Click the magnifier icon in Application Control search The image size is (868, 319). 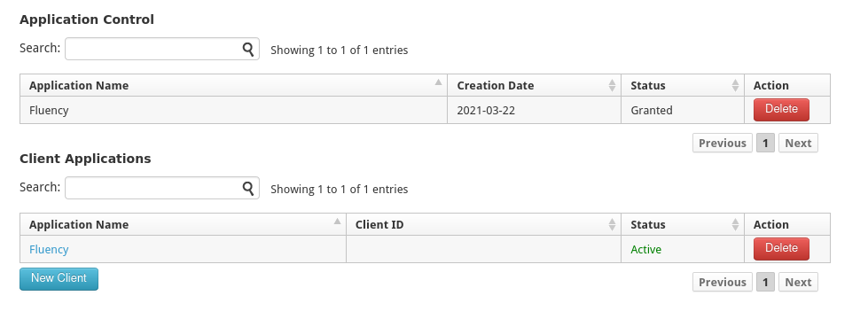click(248, 49)
